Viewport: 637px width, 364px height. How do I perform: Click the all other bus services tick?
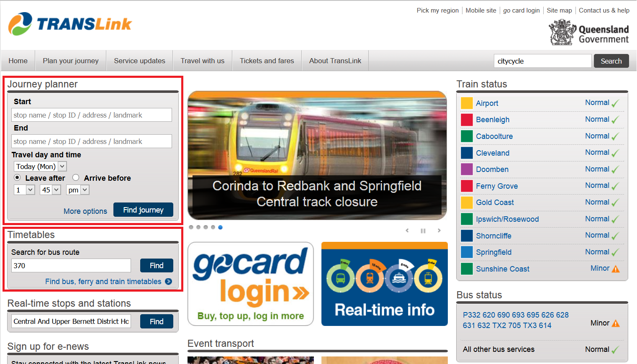(x=615, y=350)
